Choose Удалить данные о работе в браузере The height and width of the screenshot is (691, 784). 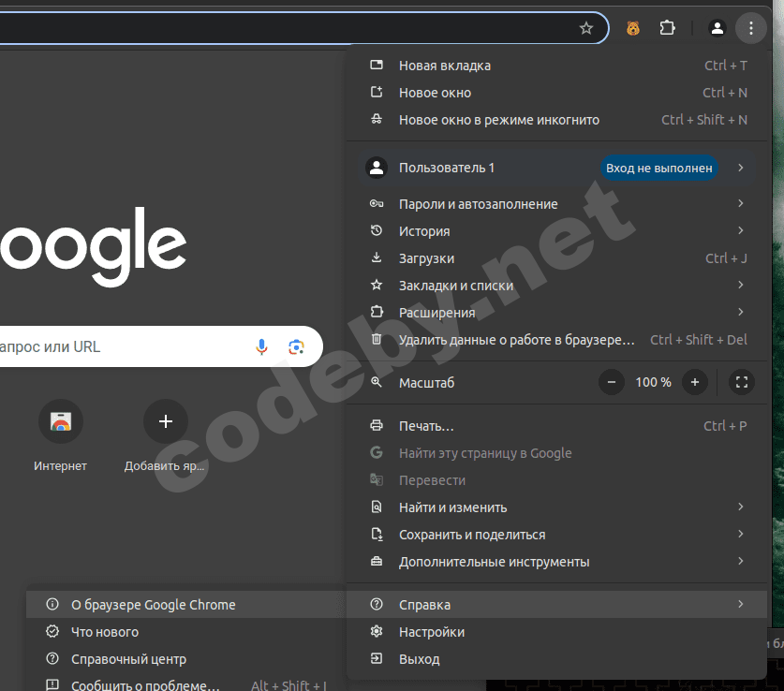[557, 340]
